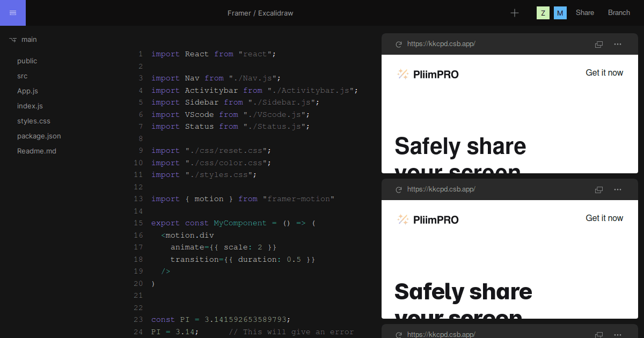Expand the src folder
The height and width of the screenshot is (338, 644).
(22, 76)
